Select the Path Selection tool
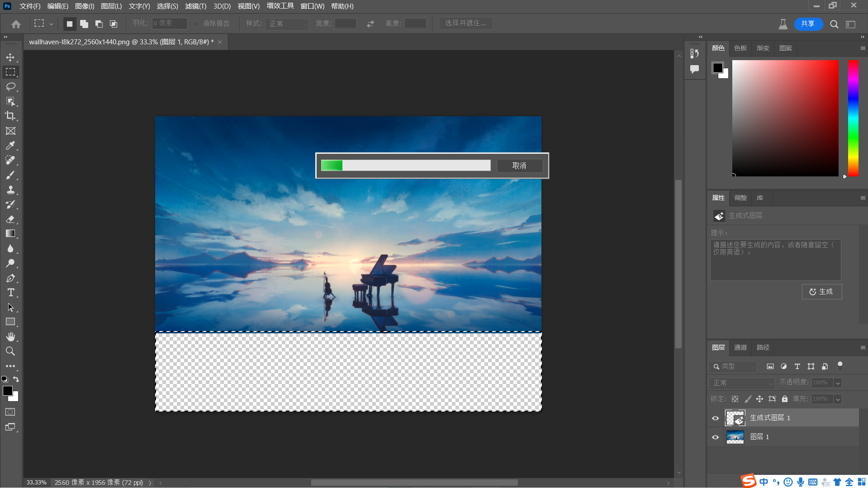 click(10, 307)
